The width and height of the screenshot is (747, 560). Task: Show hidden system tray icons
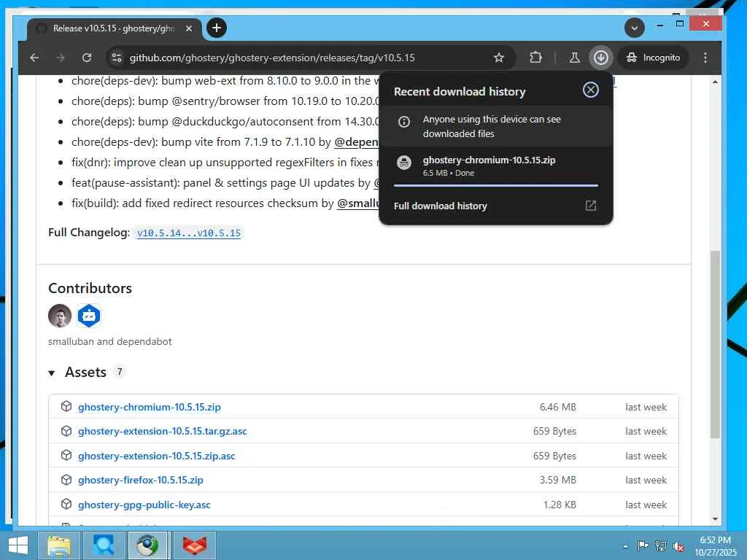[x=625, y=547]
